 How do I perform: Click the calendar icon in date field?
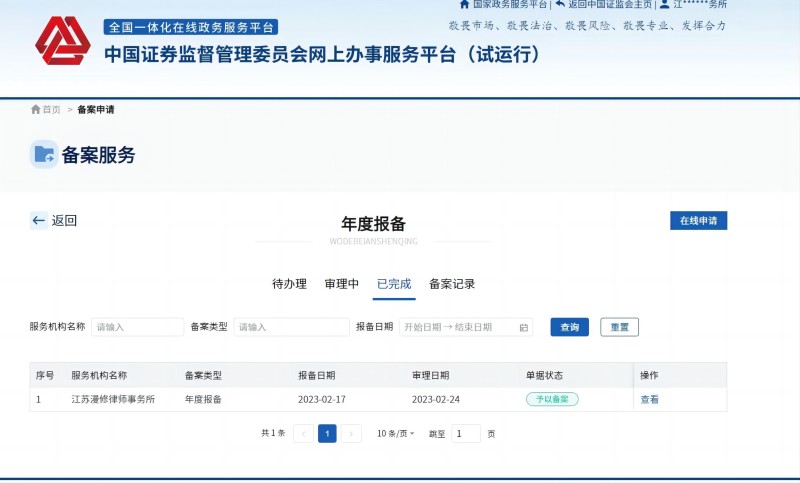pos(523,327)
